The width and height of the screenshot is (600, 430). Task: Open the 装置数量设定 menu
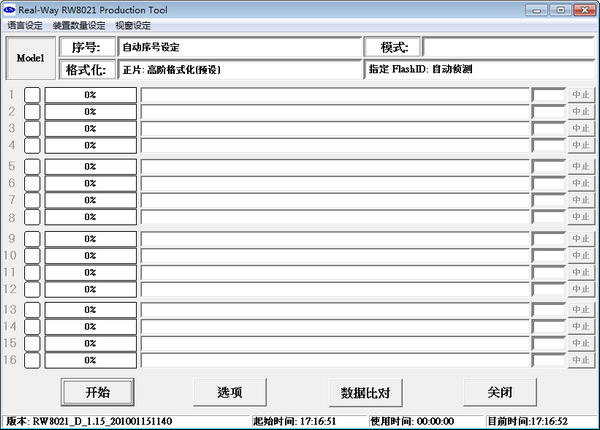click(x=79, y=26)
